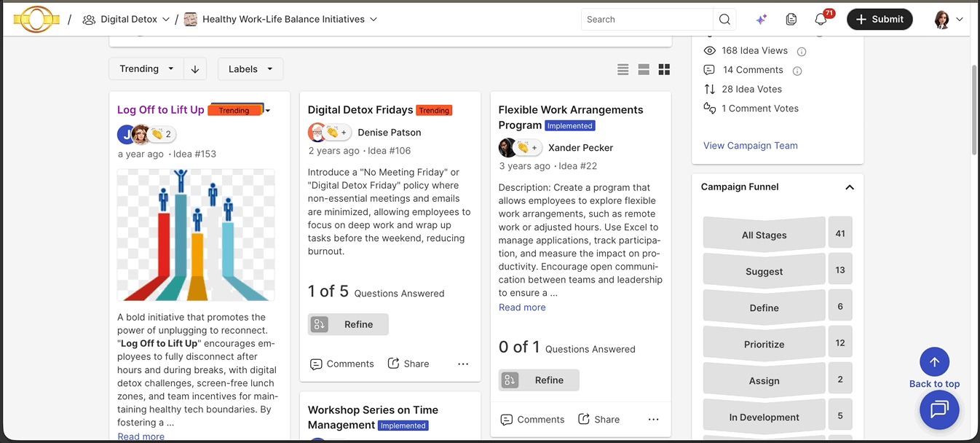This screenshot has width=980, height=443.
Task: Select the Define funnel stage
Action: [764, 307]
